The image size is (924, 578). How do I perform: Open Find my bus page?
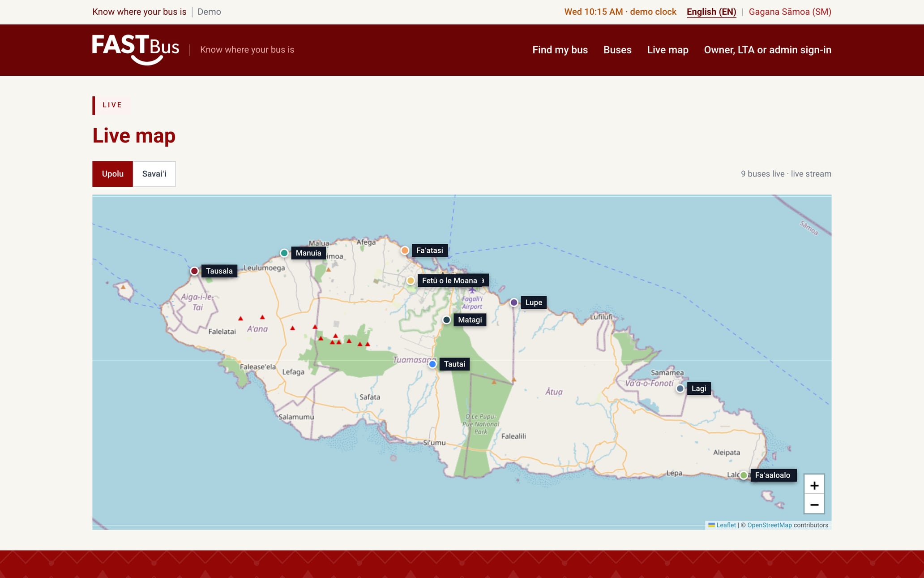[x=560, y=50]
